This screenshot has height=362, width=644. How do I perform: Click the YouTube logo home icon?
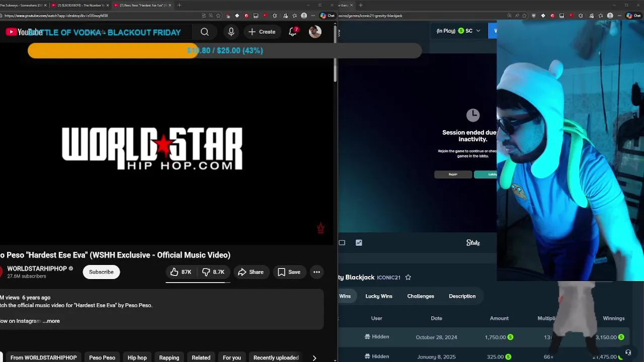(x=24, y=32)
